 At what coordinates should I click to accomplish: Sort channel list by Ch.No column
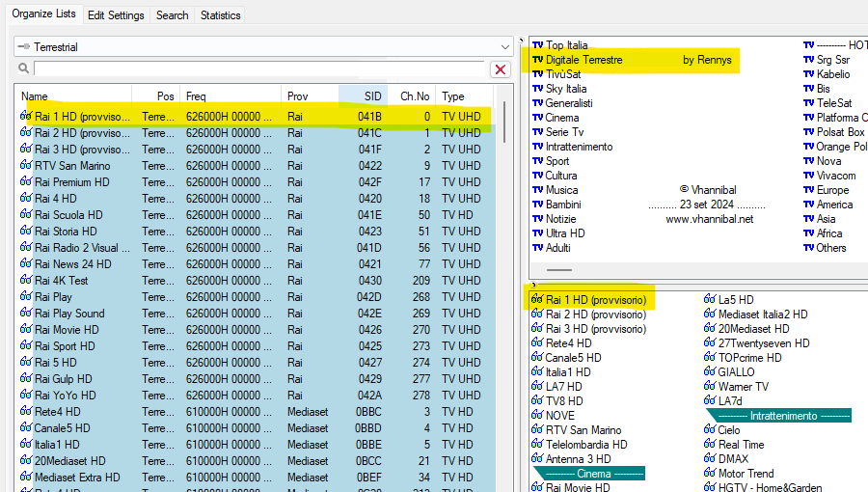point(412,96)
